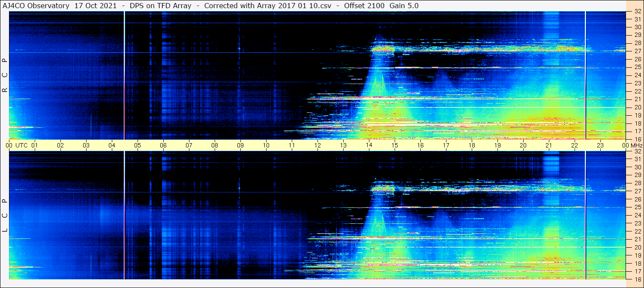This screenshot has height=288, width=644.
Task: Click the UTC label on the time axis
Action: click(21, 145)
